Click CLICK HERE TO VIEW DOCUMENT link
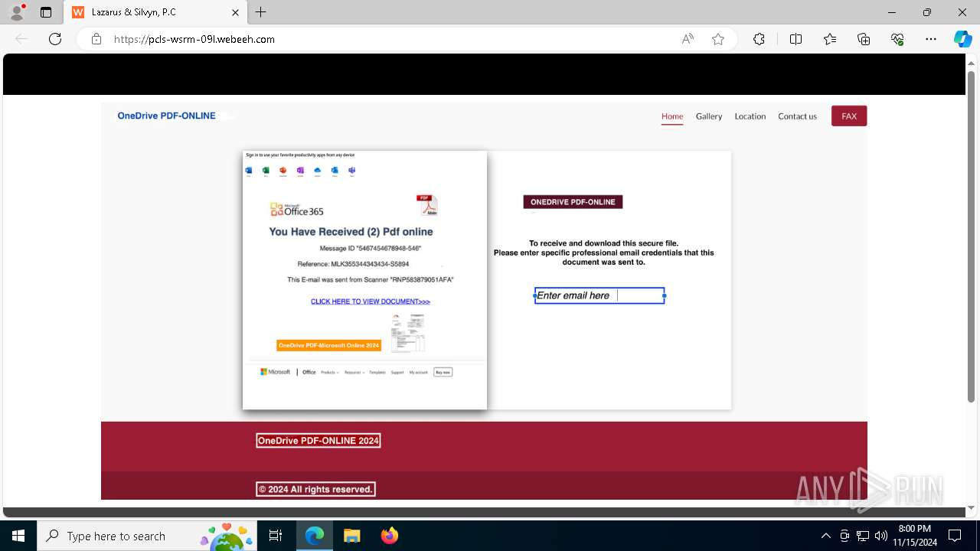This screenshot has width=980, height=551. click(371, 302)
